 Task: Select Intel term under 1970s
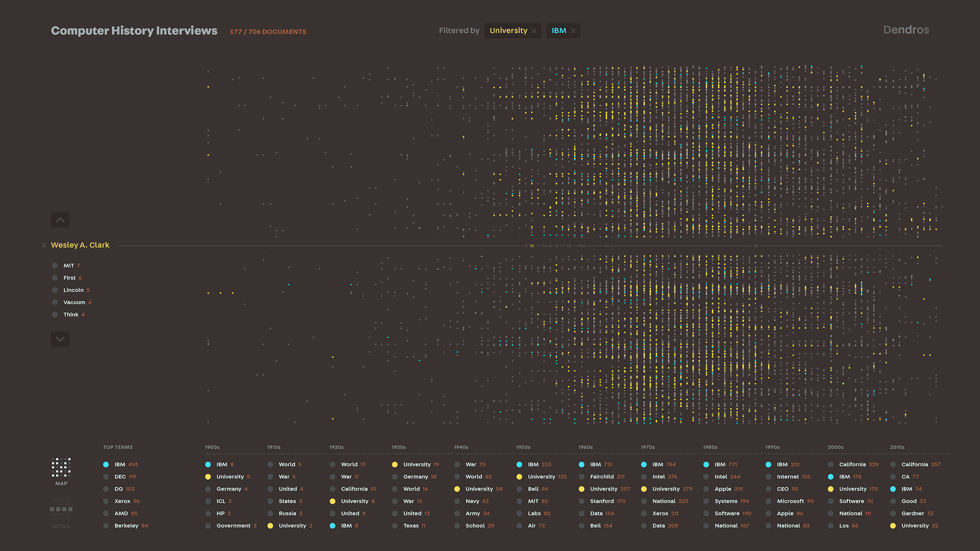click(x=659, y=477)
